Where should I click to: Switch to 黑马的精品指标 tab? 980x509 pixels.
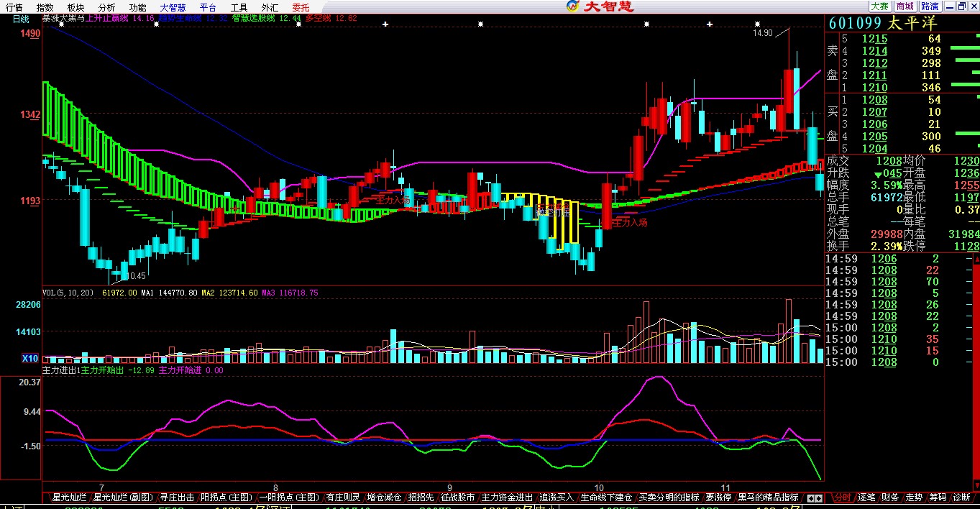point(769,497)
